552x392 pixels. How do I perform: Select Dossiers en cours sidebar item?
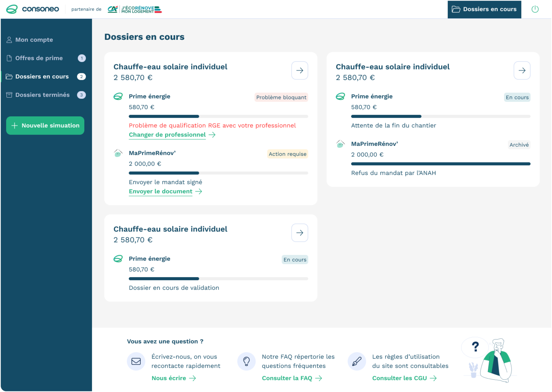pyautogui.click(x=42, y=76)
